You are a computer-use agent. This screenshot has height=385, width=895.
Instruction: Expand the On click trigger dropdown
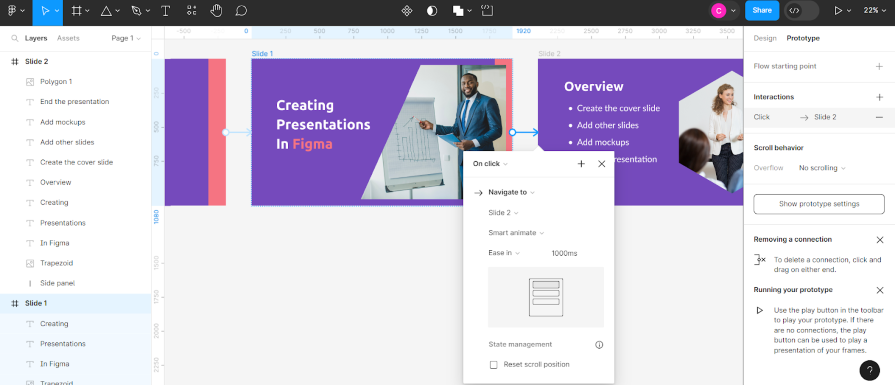point(490,164)
